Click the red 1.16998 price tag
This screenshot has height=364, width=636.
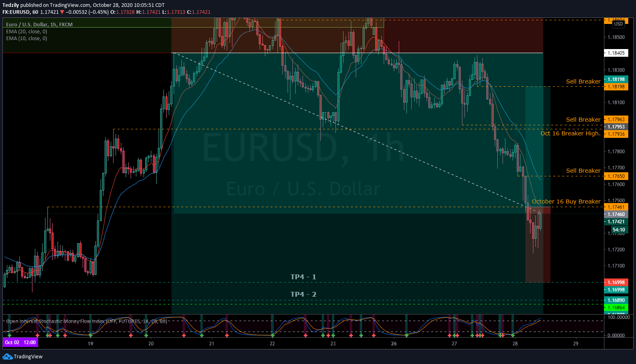[x=616, y=282]
